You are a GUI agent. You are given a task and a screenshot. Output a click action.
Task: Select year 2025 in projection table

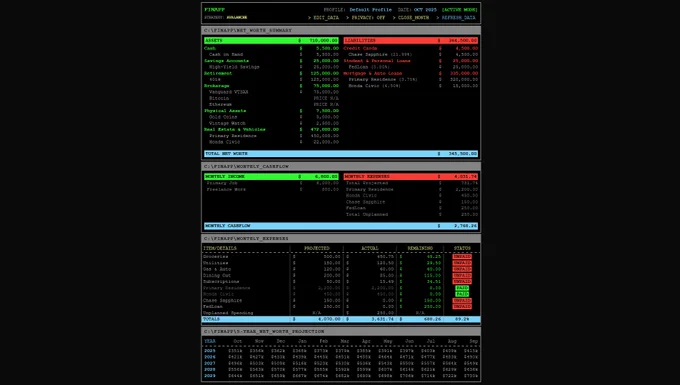coord(210,351)
